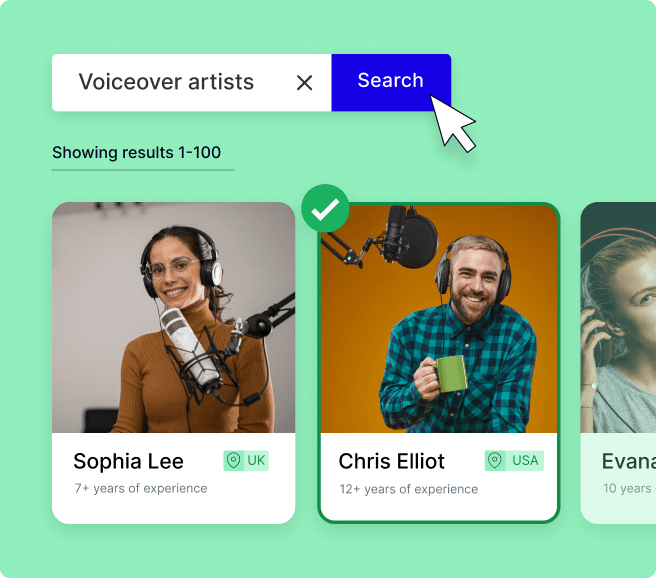Image resolution: width=656 pixels, height=578 pixels.
Task: Click the 10 years text on Evana's card
Action: (x=629, y=488)
